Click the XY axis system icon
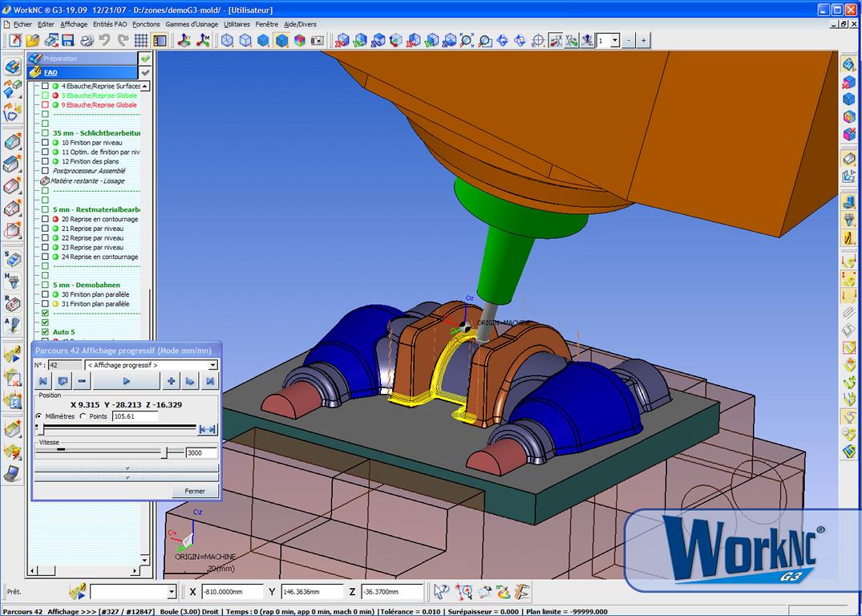The image size is (862, 616). tap(184, 40)
